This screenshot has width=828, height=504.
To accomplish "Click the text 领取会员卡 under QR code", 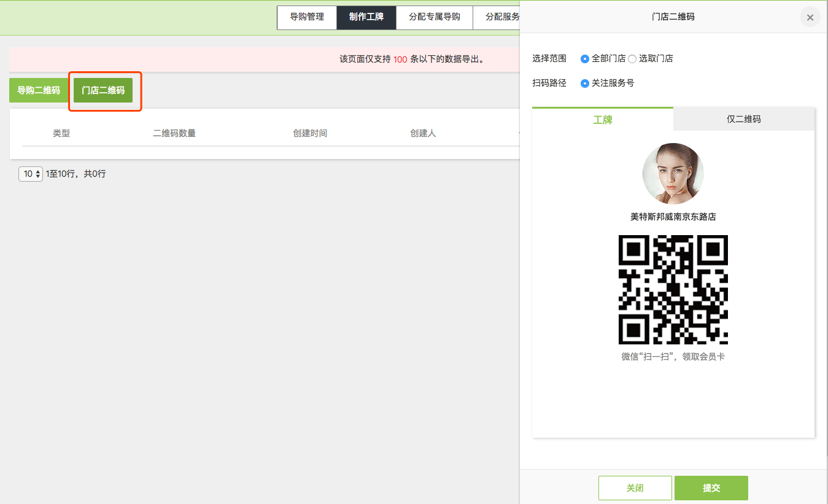I will (x=703, y=357).
